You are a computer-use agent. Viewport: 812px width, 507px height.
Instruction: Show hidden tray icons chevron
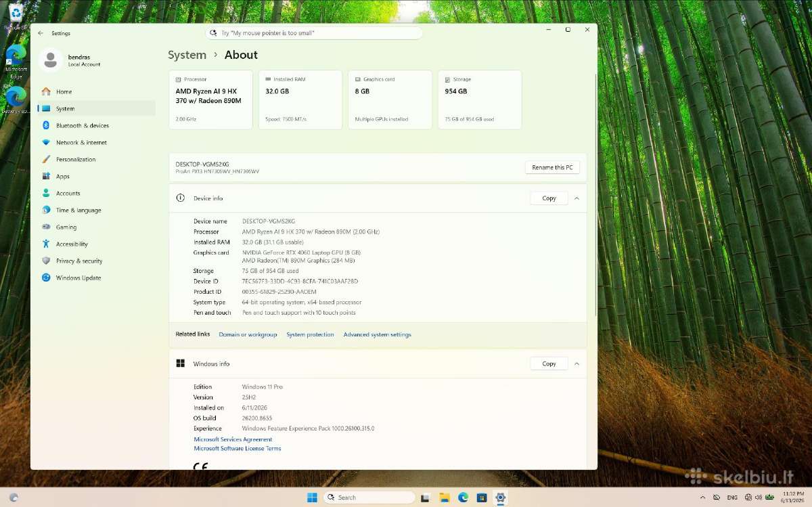coord(704,498)
